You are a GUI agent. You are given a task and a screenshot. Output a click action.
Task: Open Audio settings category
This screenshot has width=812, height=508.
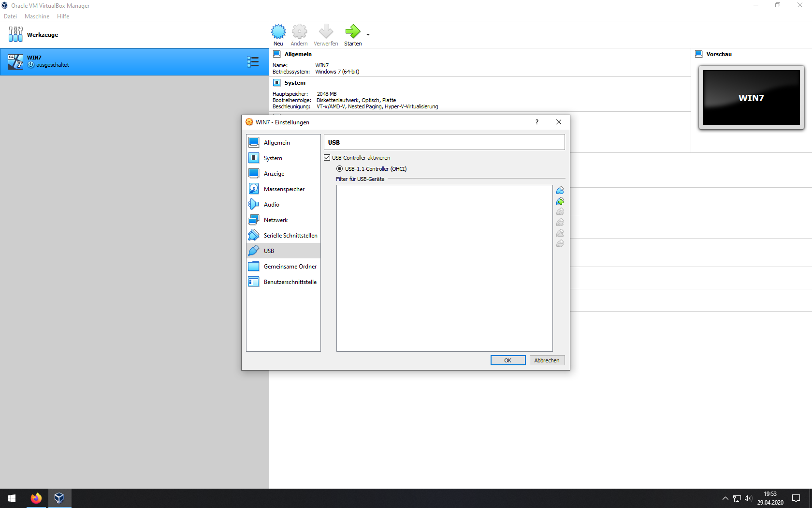[x=283, y=205]
